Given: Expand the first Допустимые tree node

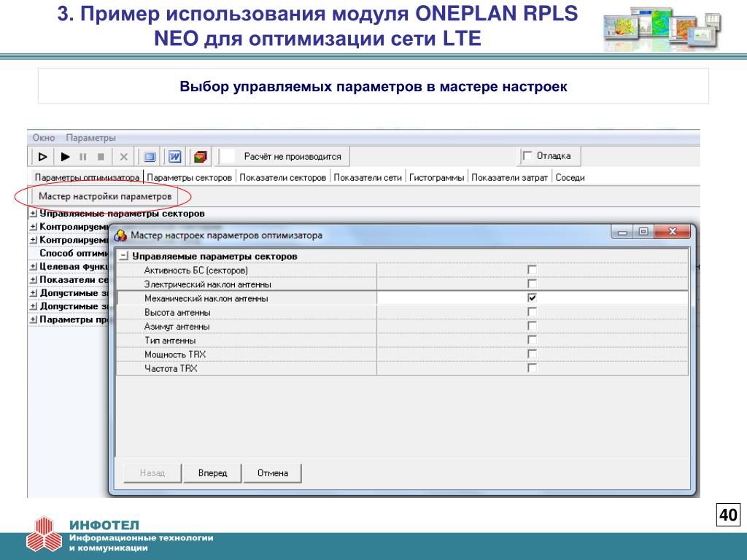Looking at the screenshot, I should pyautogui.click(x=34, y=293).
